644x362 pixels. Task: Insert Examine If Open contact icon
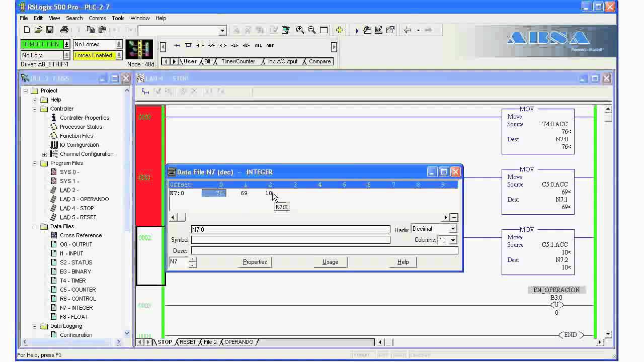pyautogui.click(x=211, y=45)
